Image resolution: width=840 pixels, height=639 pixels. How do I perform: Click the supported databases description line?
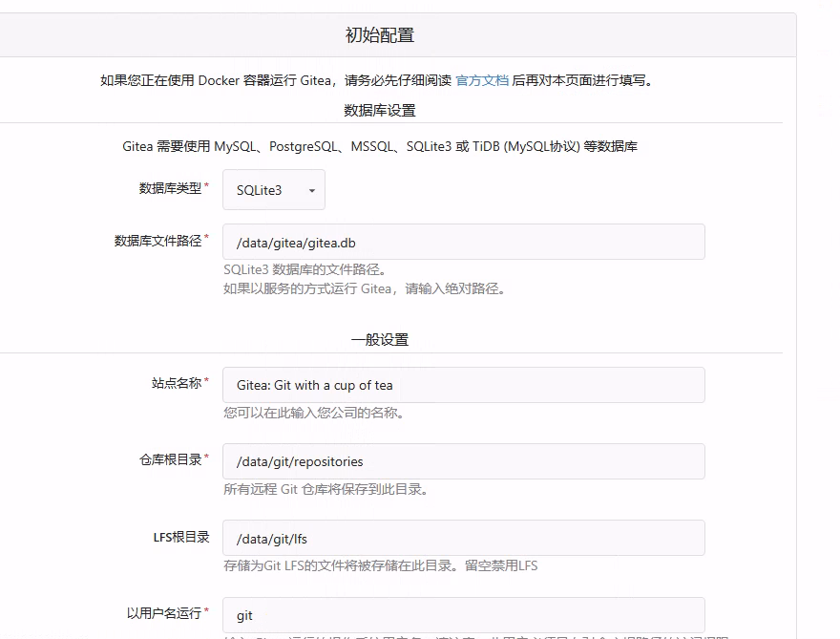coord(380,146)
